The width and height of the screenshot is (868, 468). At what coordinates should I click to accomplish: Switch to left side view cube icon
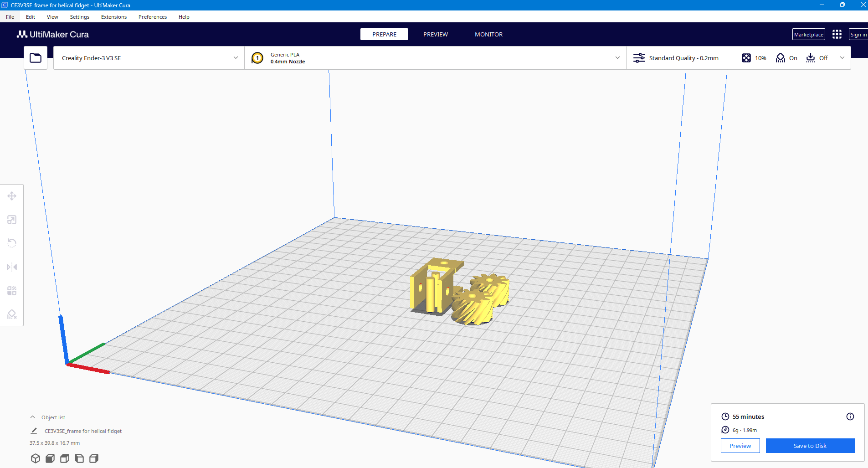click(79, 458)
